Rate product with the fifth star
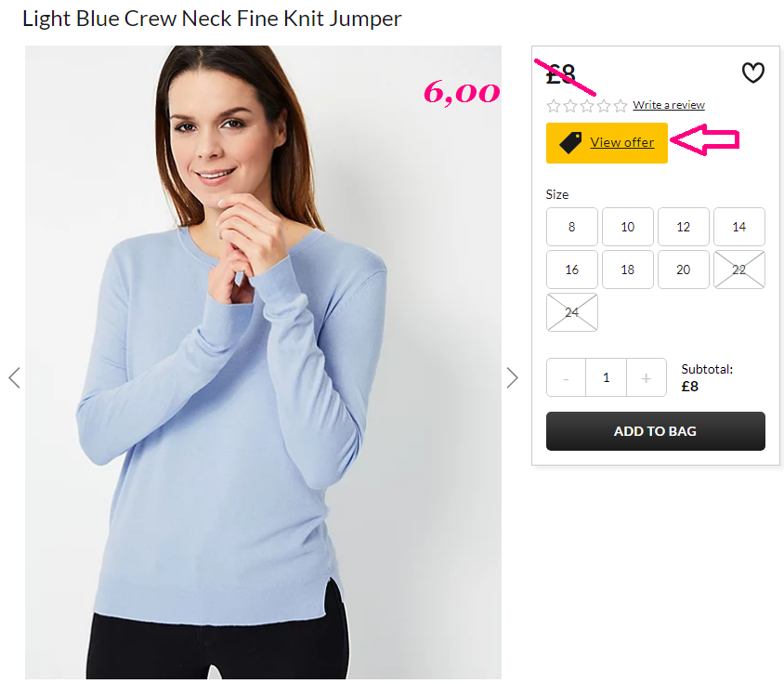Screen dimensions: 784x684 (x=621, y=106)
